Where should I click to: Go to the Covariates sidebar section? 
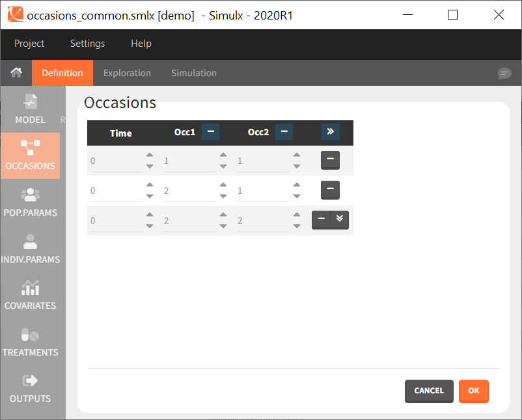point(30,295)
